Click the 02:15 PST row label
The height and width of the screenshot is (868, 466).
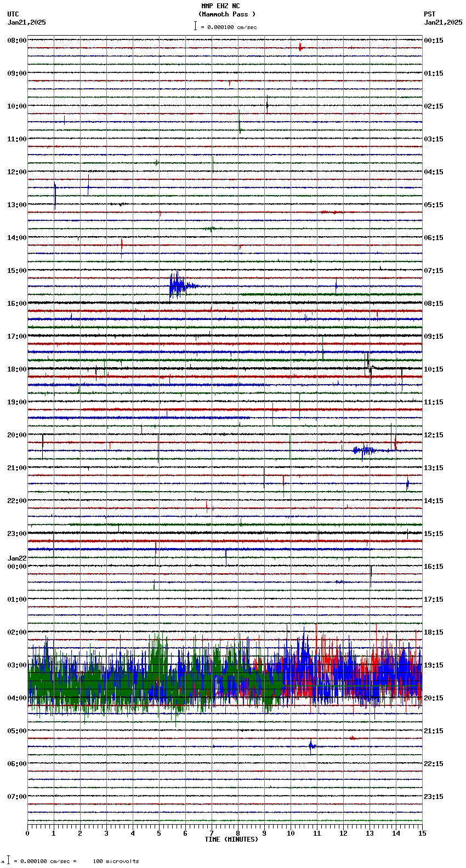pyautogui.click(x=434, y=106)
